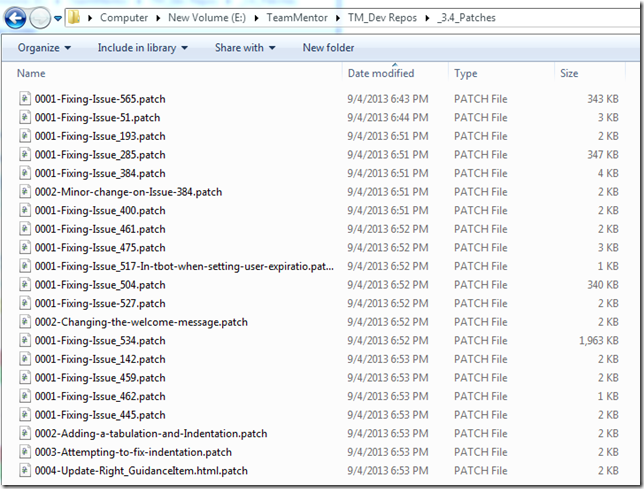The width and height of the screenshot is (644, 489).
Task: Click the New folder button
Action: tap(328, 47)
